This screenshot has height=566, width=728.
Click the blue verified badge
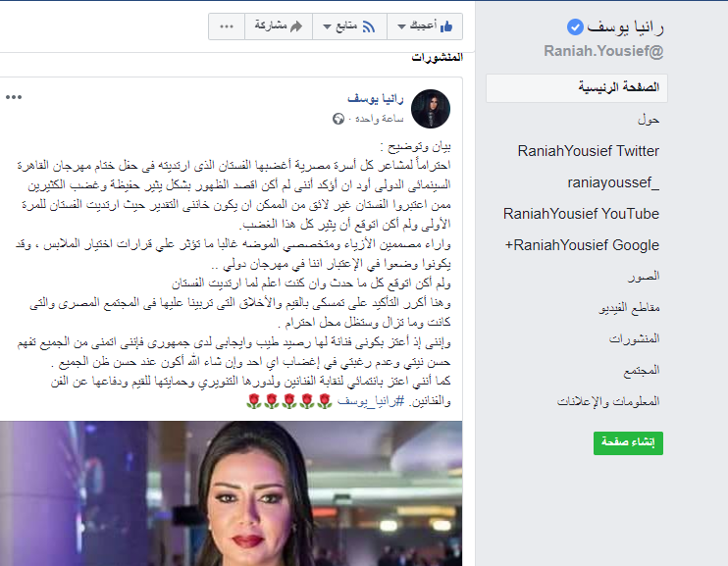(575, 27)
